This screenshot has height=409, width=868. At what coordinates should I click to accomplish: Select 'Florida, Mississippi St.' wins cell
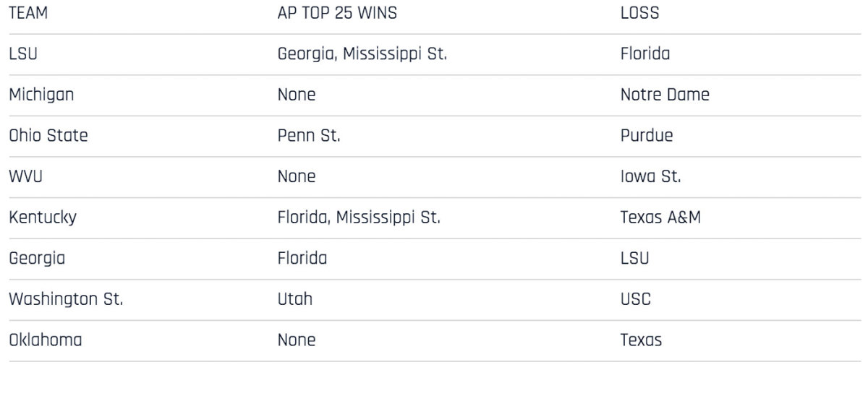pos(359,218)
